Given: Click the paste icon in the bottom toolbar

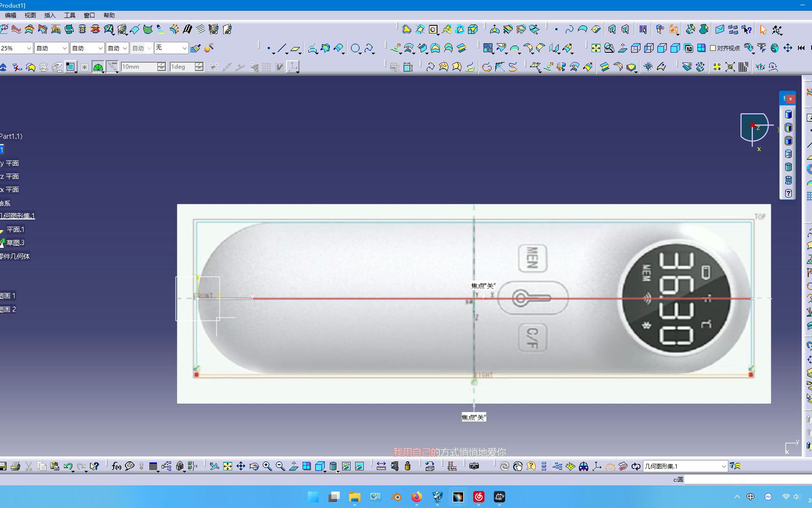Looking at the screenshot, I should [55, 466].
